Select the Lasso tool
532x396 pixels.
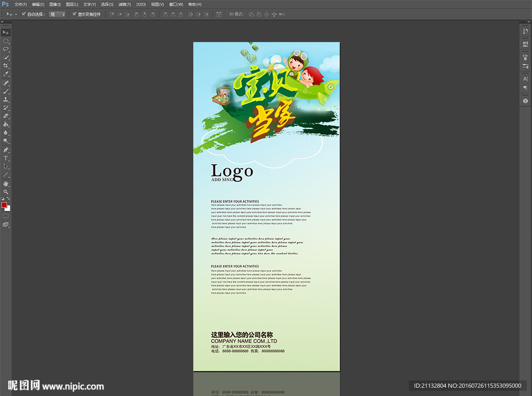6,49
